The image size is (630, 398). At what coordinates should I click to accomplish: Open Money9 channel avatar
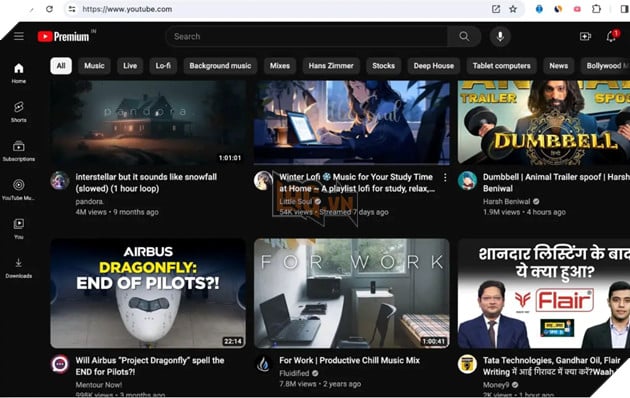tap(467, 364)
